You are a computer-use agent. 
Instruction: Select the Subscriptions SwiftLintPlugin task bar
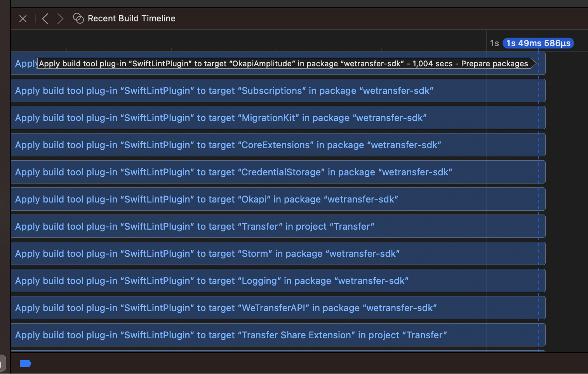[x=278, y=90]
